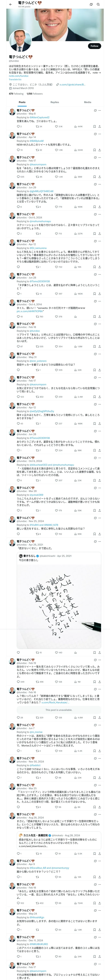110x980 pixels.
Task: Follow the @tundoc account
Action: tap(94, 46)
